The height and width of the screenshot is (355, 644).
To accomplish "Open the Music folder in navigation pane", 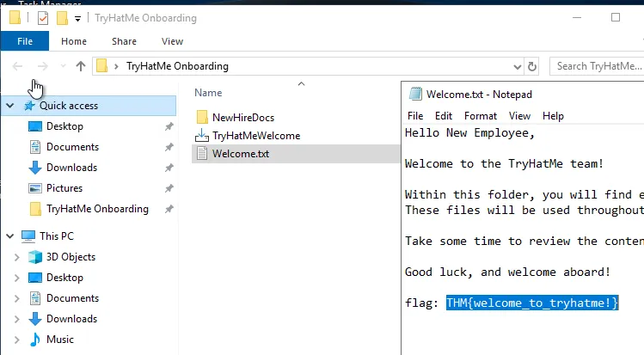I will point(59,340).
